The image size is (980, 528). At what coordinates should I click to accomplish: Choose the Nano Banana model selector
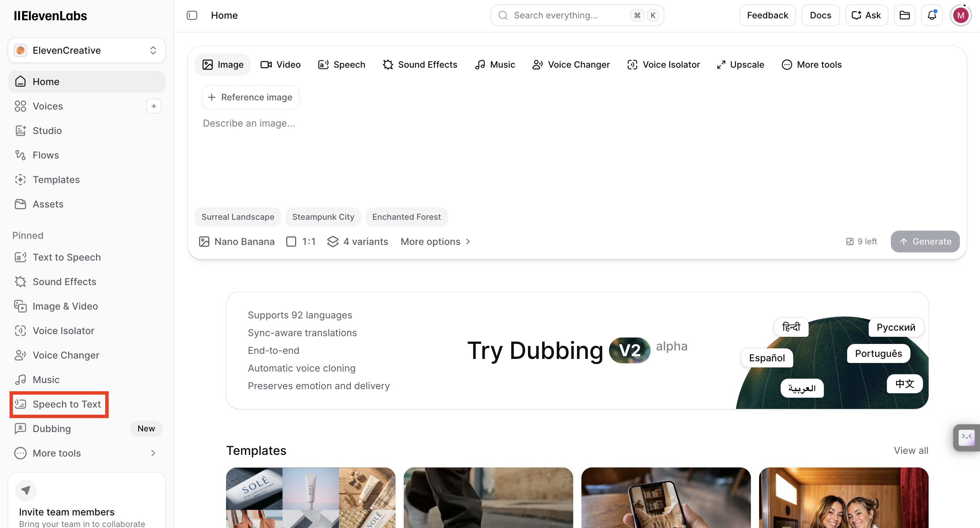(x=236, y=242)
